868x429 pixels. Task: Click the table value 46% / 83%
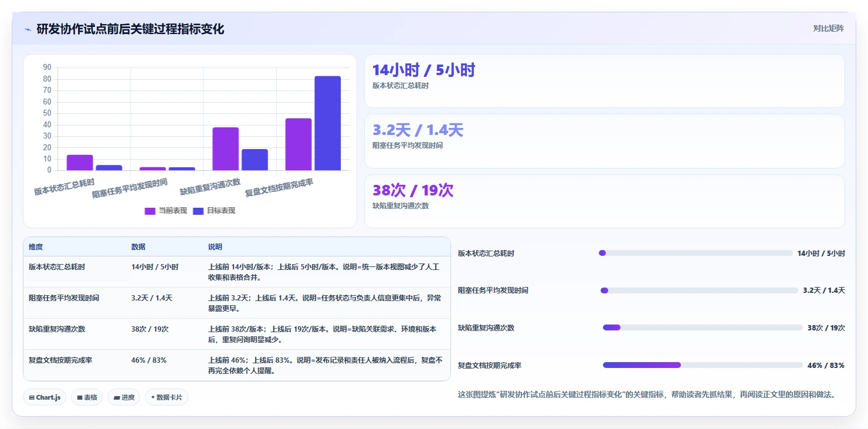coord(149,360)
